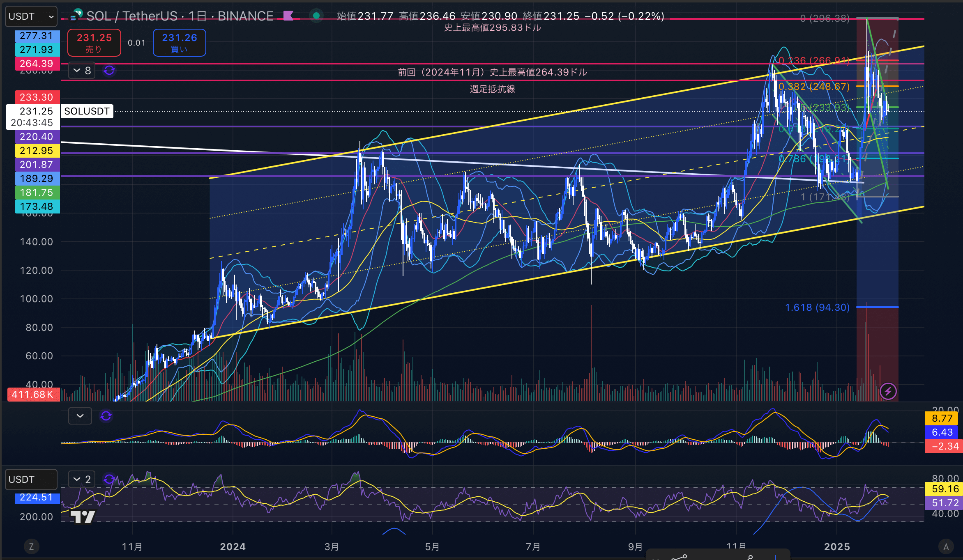Click the 3月 label on time axis
This screenshot has width=963, height=560.
point(332,547)
